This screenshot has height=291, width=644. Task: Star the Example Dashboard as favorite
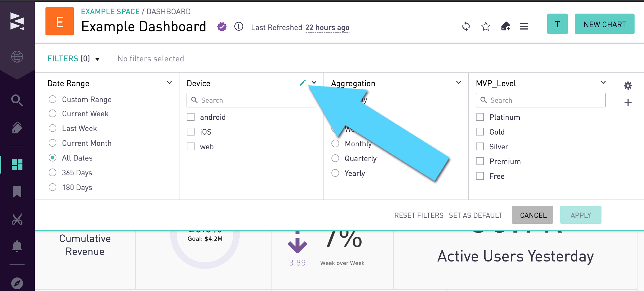(486, 27)
